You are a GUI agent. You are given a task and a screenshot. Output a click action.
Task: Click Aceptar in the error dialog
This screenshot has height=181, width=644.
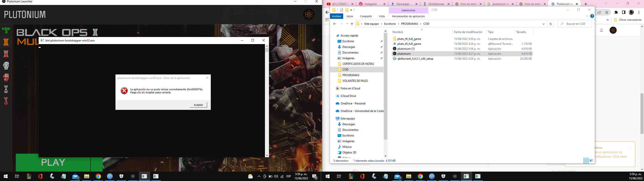click(x=198, y=105)
